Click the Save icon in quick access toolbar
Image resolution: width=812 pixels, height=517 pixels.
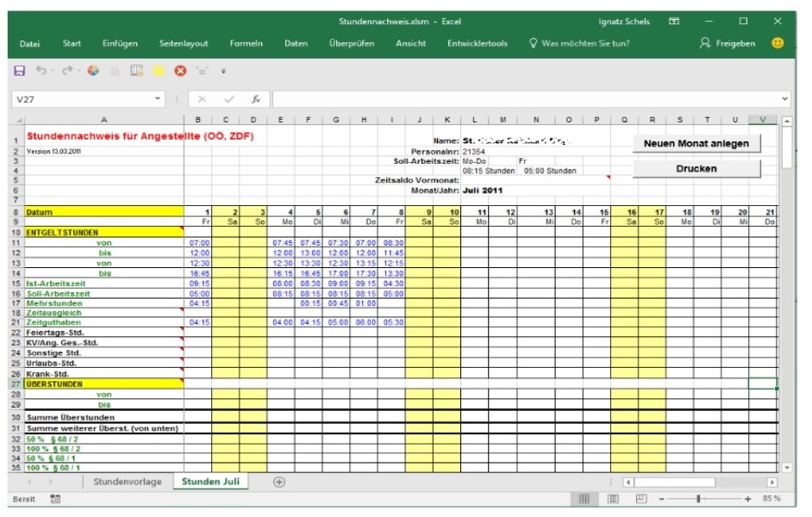(x=19, y=71)
